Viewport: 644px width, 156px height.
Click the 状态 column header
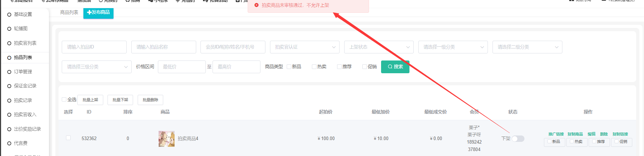[x=513, y=112]
